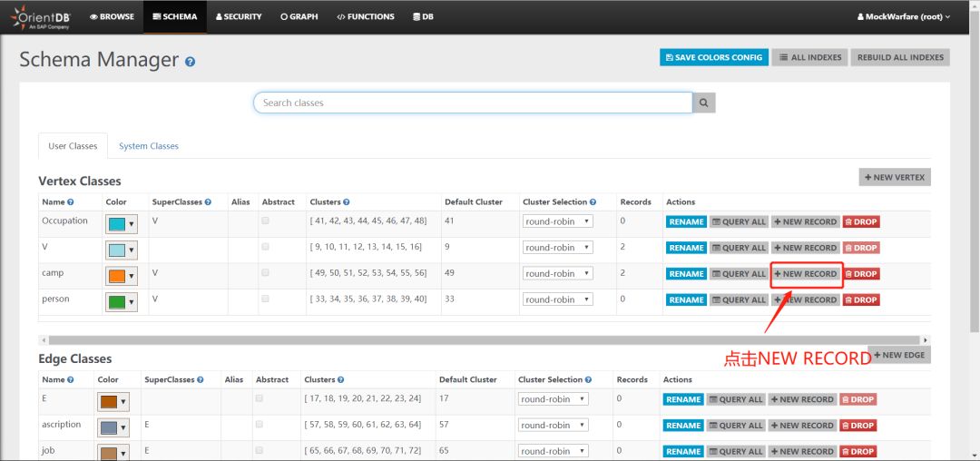
Task: Open Cluster Selection dropdown for ascription
Action: pos(554,426)
